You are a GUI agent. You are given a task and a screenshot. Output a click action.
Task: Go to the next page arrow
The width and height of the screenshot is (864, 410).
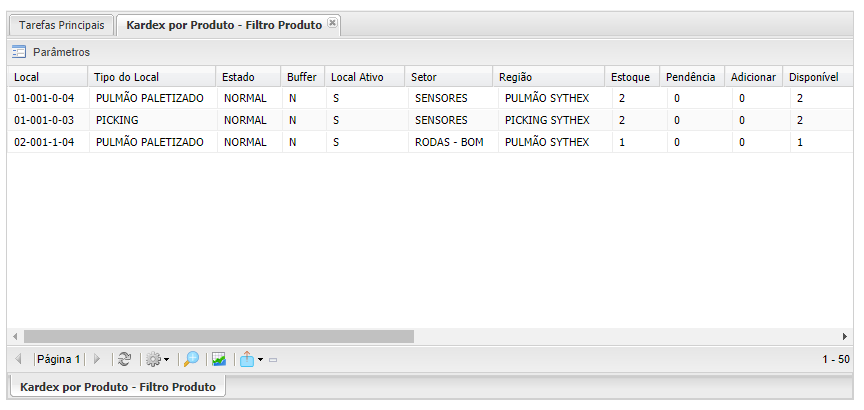pos(97,359)
